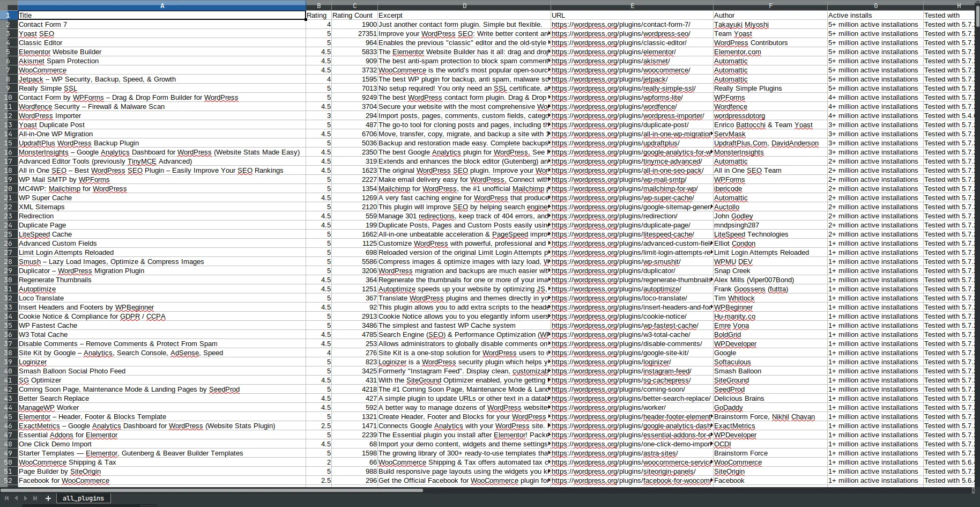Viewport: 980px width, 507px height.
Task: Select the 'Active installs' header cell
Action: tap(875, 16)
